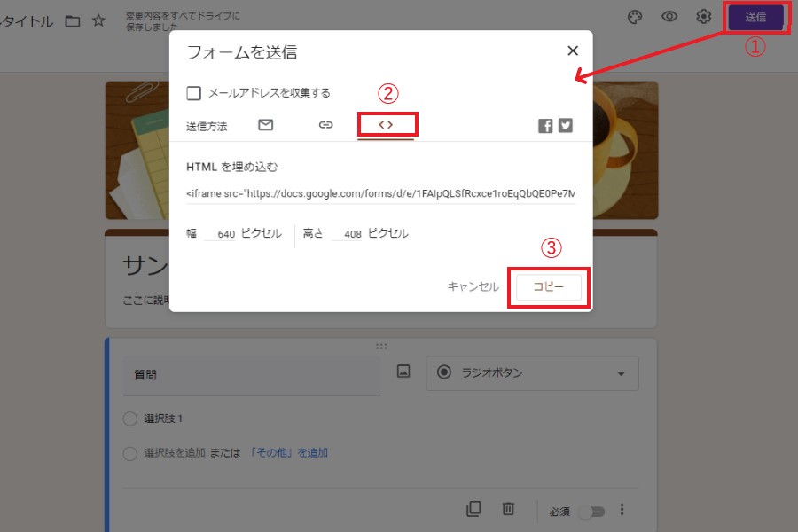Close the フォームを送信 dialog with X
798x532 pixels.
point(573,51)
